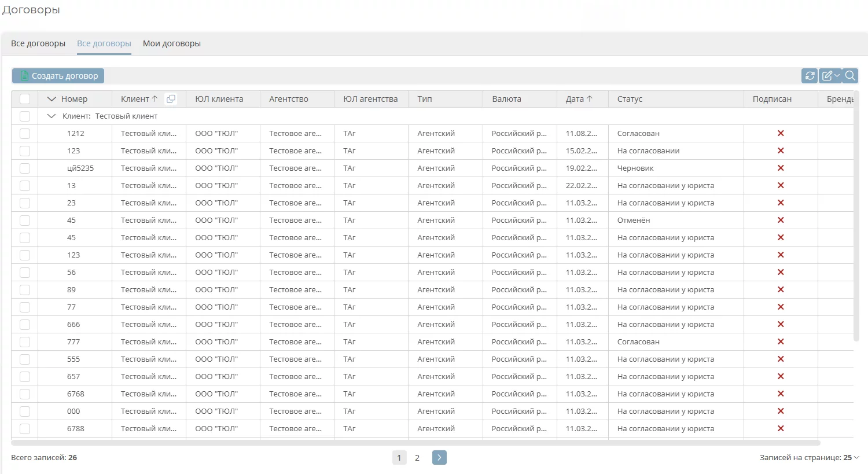This screenshot has width=868, height=474.
Task: Switch to the Мои договоры tab
Action: click(172, 43)
